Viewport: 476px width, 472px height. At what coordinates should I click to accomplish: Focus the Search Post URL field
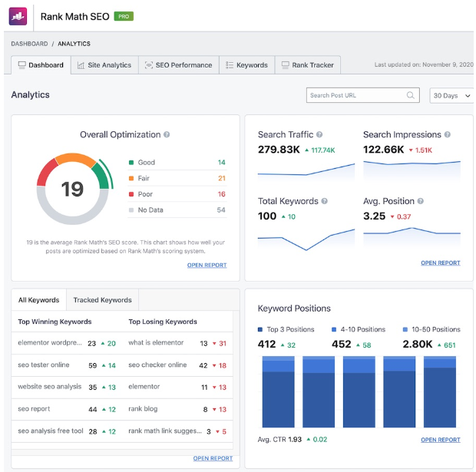363,95
